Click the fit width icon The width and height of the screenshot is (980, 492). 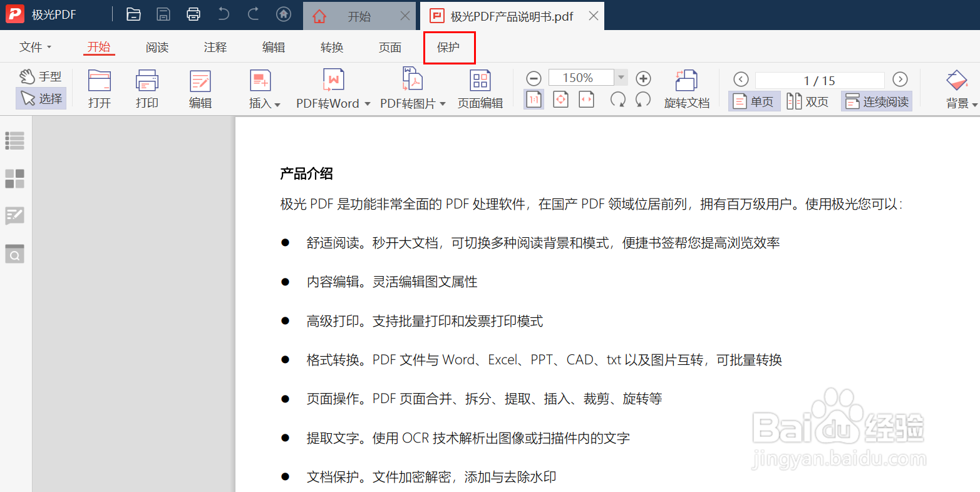587,100
